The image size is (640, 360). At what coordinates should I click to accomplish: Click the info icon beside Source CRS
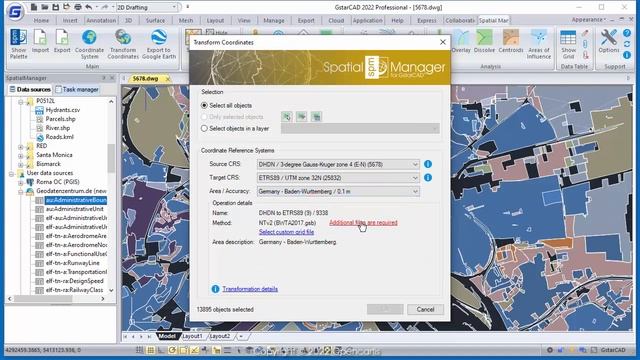[428, 164]
